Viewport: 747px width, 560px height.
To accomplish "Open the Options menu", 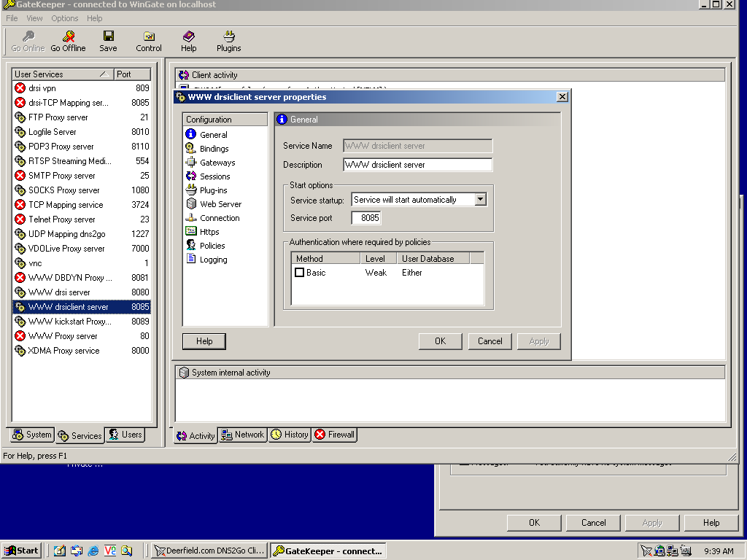I will (x=65, y=18).
